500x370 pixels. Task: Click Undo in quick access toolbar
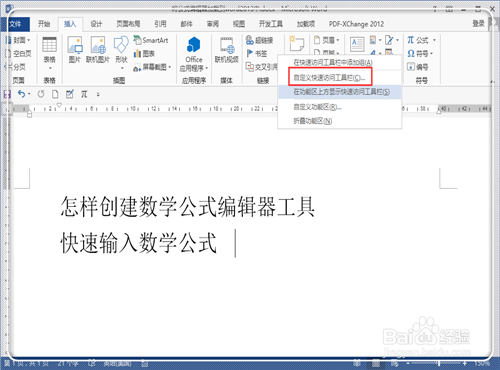pyautogui.click(x=21, y=94)
